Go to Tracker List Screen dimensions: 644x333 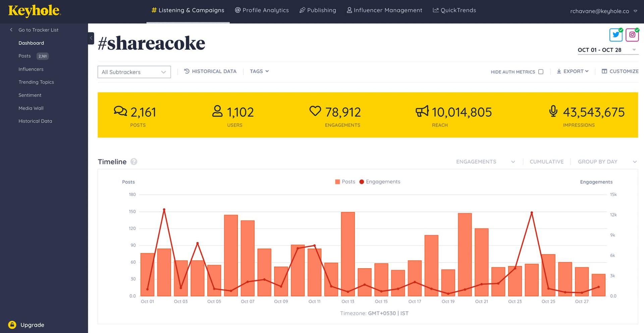click(38, 30)
